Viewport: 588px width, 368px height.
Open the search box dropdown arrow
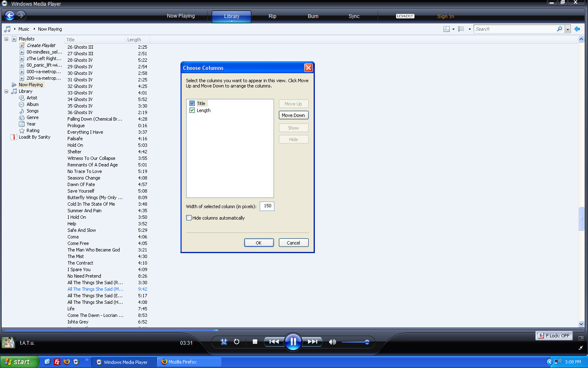pos(568,29)
